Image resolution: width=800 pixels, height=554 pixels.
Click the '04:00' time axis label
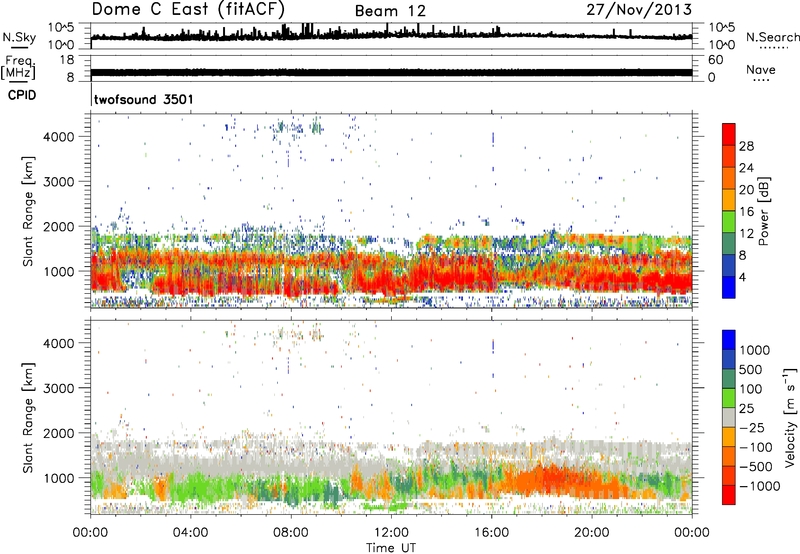pyautogui.click(x=190, y=533)
